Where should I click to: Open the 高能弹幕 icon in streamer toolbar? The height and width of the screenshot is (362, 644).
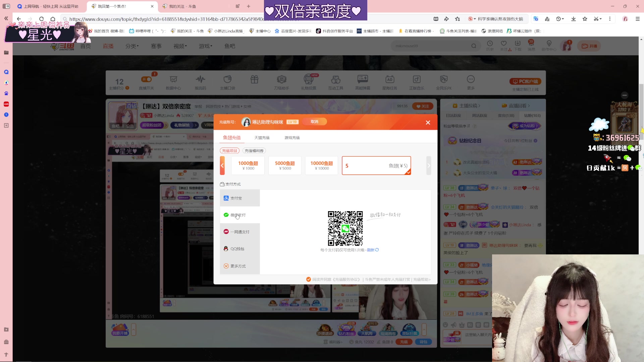click(x=363, y=82)
